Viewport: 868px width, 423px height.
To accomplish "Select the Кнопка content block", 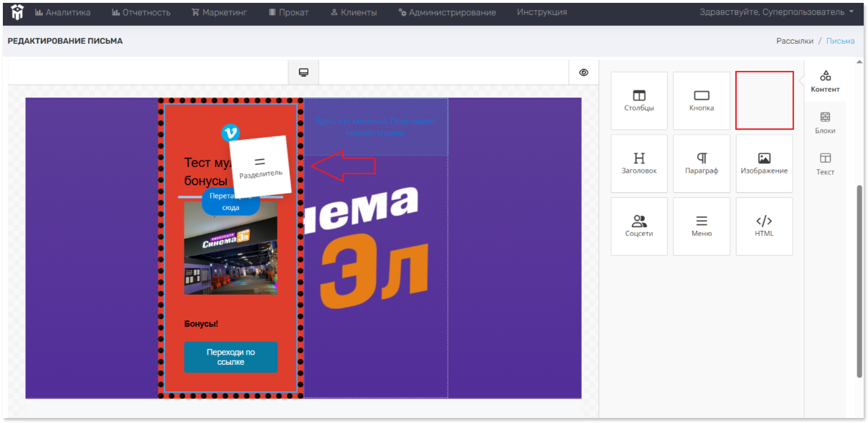I will coord(702,100).
